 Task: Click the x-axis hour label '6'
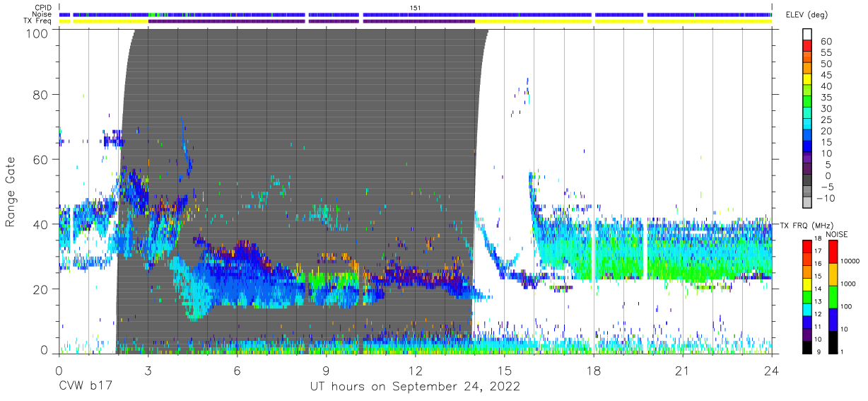click(x=237, y=370)
